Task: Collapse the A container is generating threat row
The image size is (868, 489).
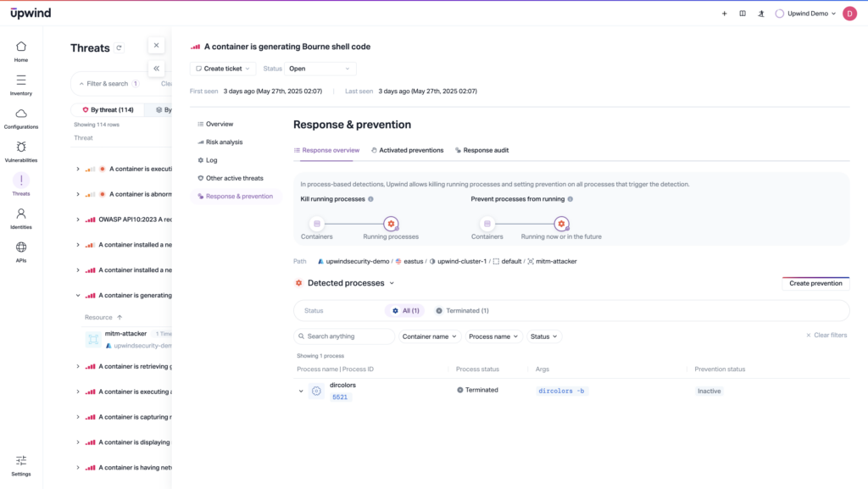Action: (78, 296)
